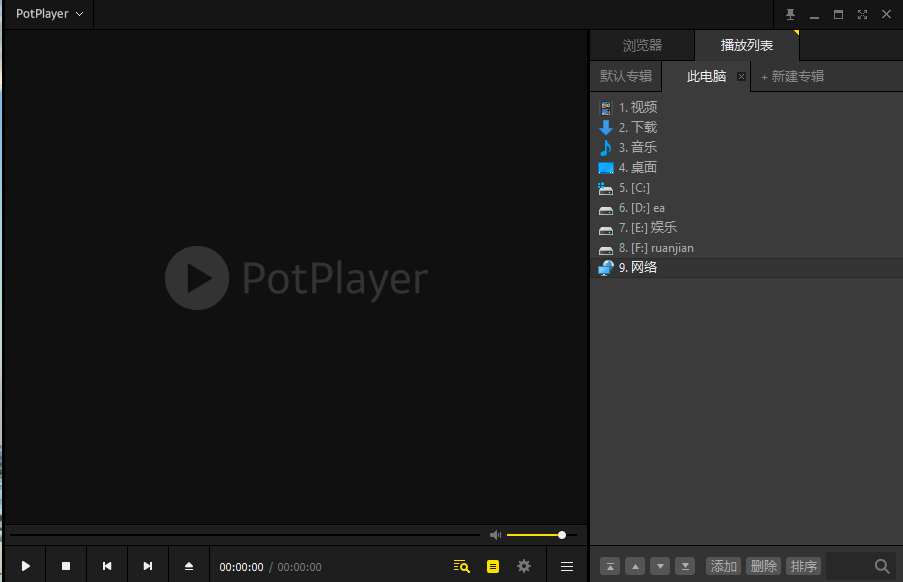
Task: Close the 此电脑 album tab
Action: [741, 77]
